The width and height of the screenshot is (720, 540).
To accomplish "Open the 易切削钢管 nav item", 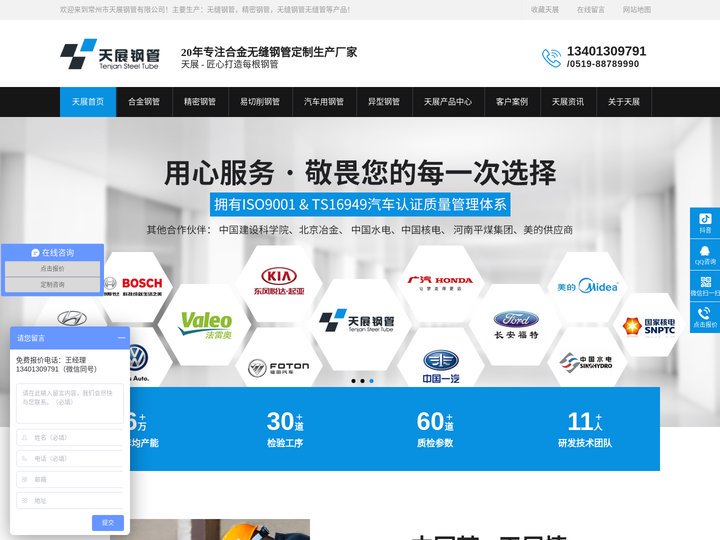I will click(260, 101).
